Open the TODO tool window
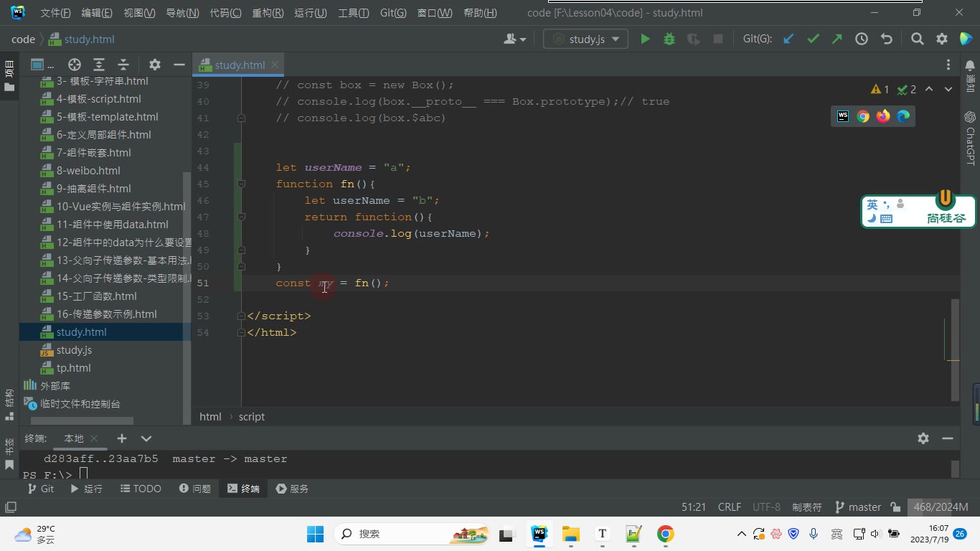Screen dimensions: 980x551 pos(141,489)
